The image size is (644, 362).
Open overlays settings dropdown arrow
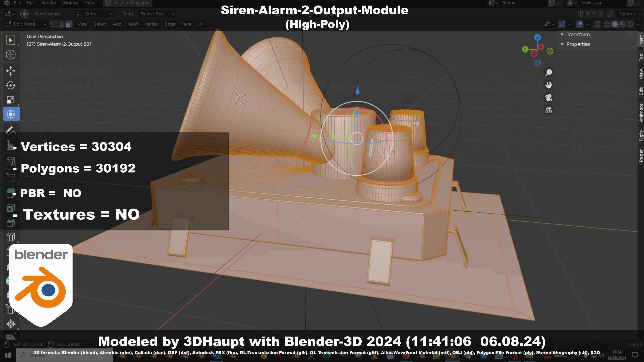pyautogui.click(x=587, y=24)
